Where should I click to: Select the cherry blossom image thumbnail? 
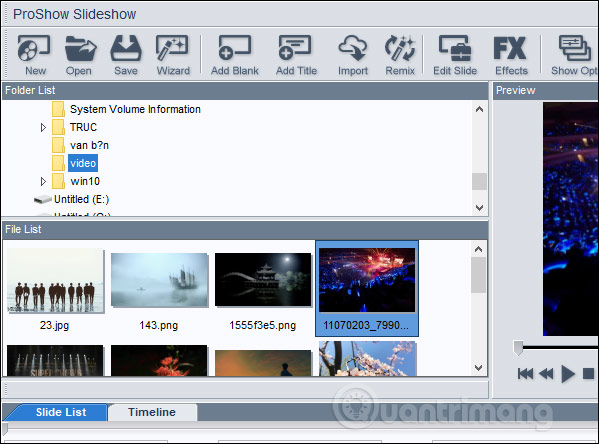tap(367, 359)
